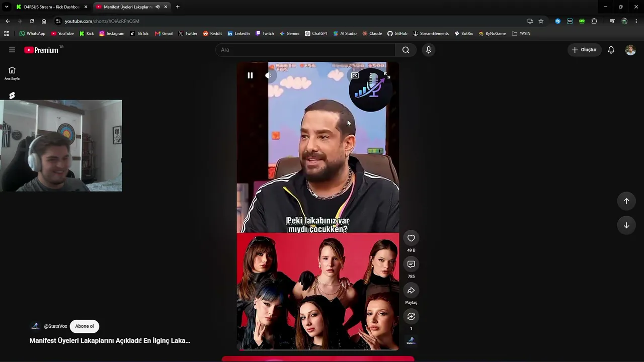Viewport: 644px width, 362px height.
Task: Open the Twitter bookmark
Action: coord(188,34)
